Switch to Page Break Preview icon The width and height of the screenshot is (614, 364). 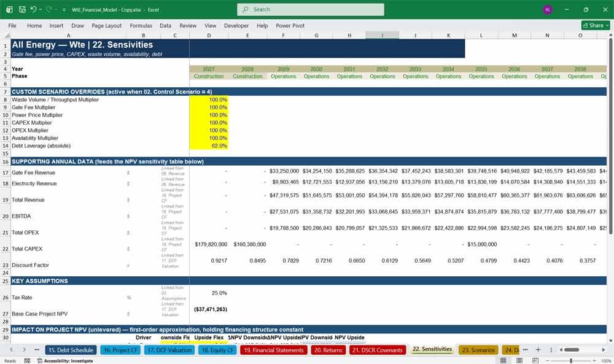tap(535, 360)
